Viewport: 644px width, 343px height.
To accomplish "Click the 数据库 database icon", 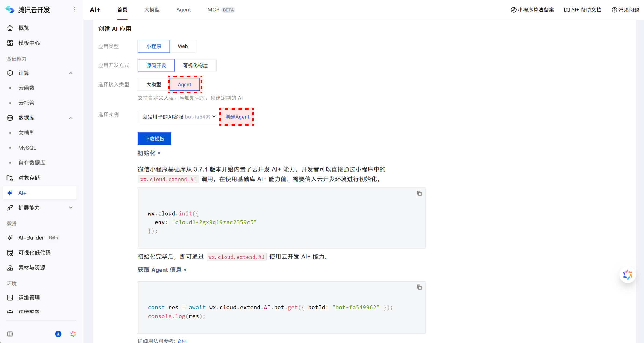I will (x=10, y=118).
